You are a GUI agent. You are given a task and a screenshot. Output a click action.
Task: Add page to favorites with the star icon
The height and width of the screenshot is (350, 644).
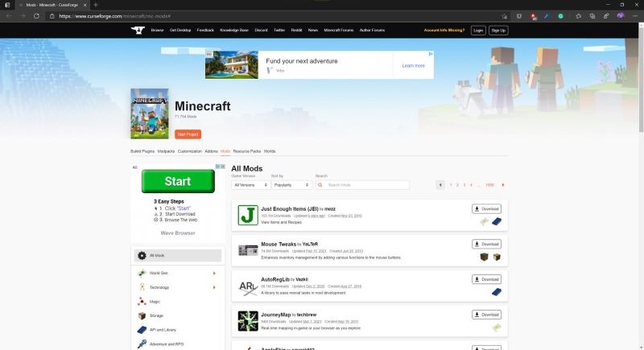pos(505,16)
